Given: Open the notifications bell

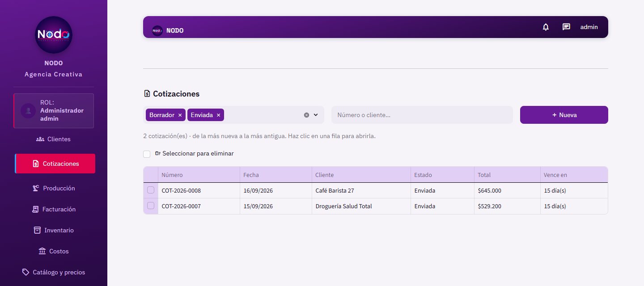Looking at the screenshot, I should [x=546, y=27].
